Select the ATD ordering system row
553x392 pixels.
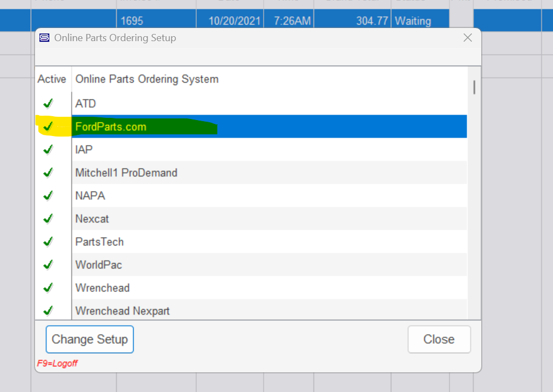pyautogui.click(x=270, y=104)
